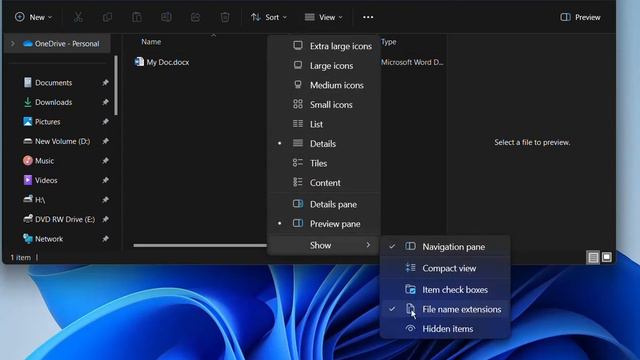Unpin Downloads using its pin icon
This screenshot has width=640, height=360.
click(x=105, y=102)
